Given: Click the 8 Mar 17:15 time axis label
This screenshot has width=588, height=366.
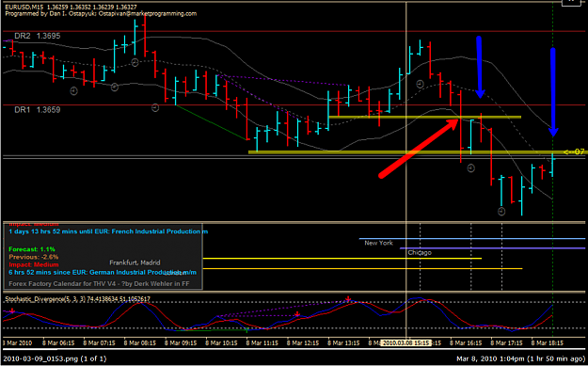Looking at the screenshot, I should 507,343.
